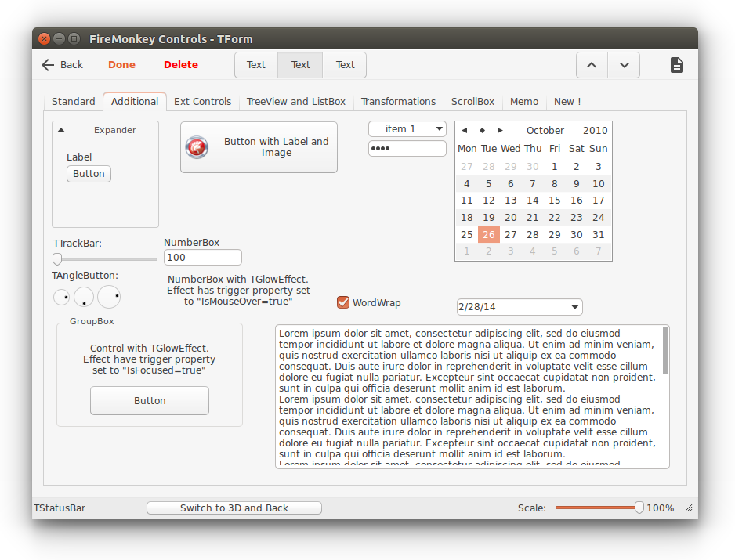Viewport: 735px width, 560px height.
Task: Select October 1 in calendar
Action: point(555,166)
